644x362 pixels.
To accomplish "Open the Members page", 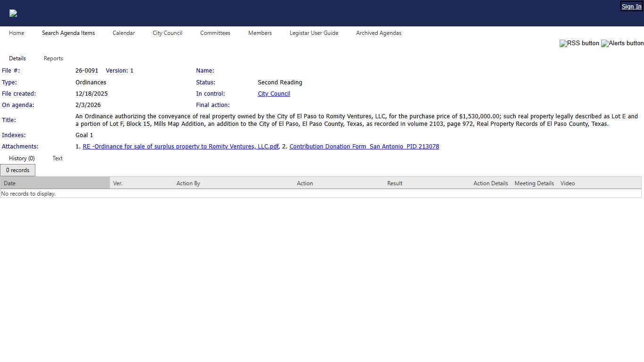I will [x=260, y=33].
